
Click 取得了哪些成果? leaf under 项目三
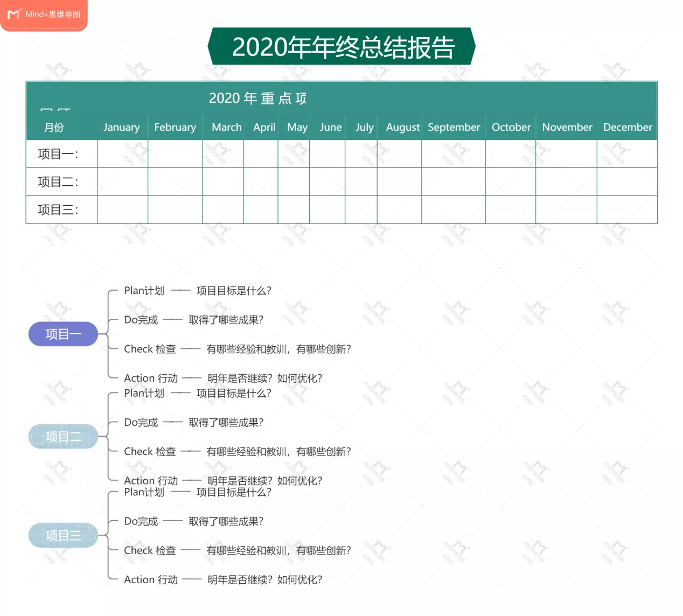(x=226, y=521)
